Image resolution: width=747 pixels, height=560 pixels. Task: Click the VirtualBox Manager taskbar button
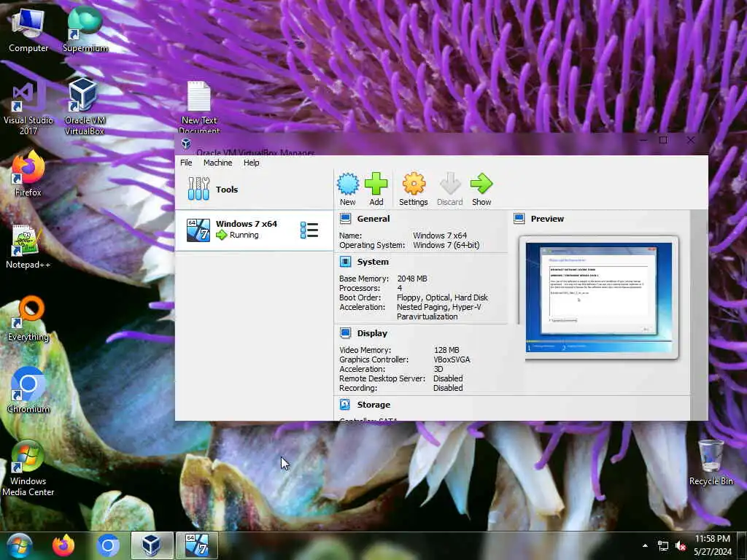point(152,545)
